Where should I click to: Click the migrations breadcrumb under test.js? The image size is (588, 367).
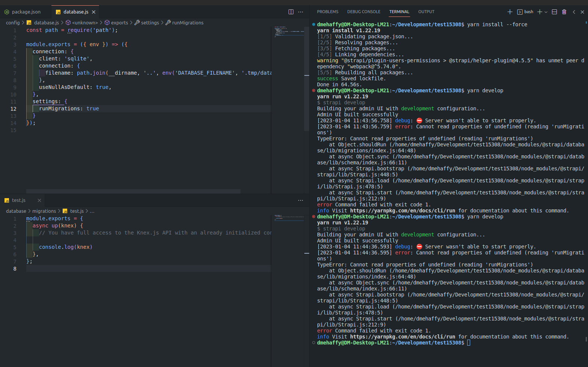[44, 211]
